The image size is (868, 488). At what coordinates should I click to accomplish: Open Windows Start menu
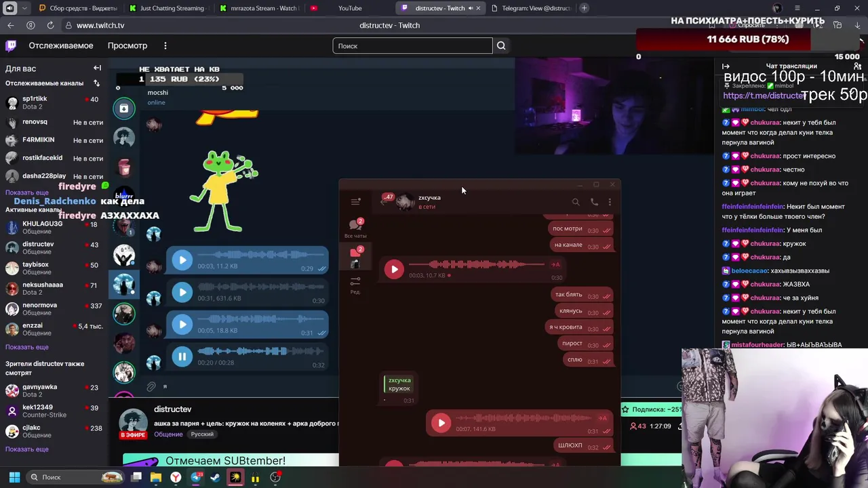pyautogui.click(x=14, y=477)
